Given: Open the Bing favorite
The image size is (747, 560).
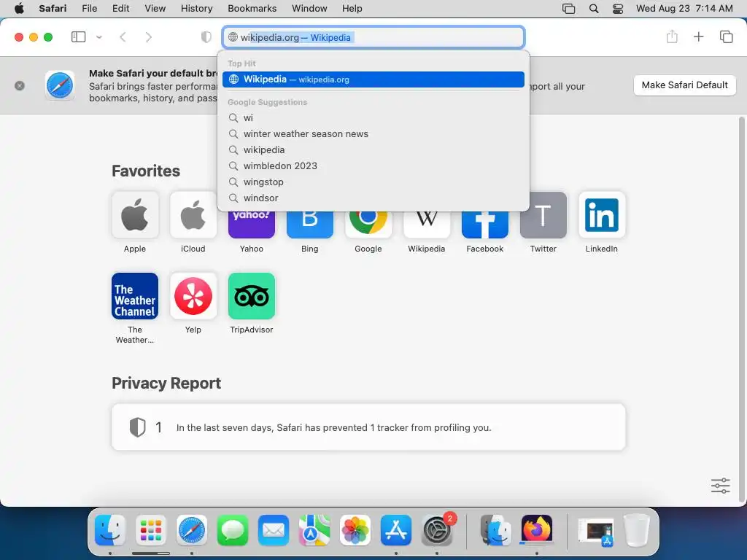Looking at the screenshot, I should pos(309,225).
